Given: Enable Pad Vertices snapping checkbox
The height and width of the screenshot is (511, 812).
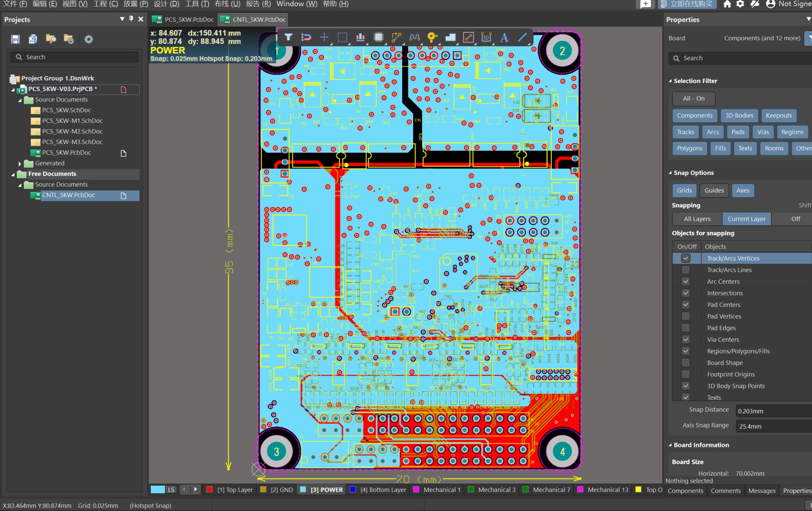Looking at the screenshot, I should [x=684, y=316].
